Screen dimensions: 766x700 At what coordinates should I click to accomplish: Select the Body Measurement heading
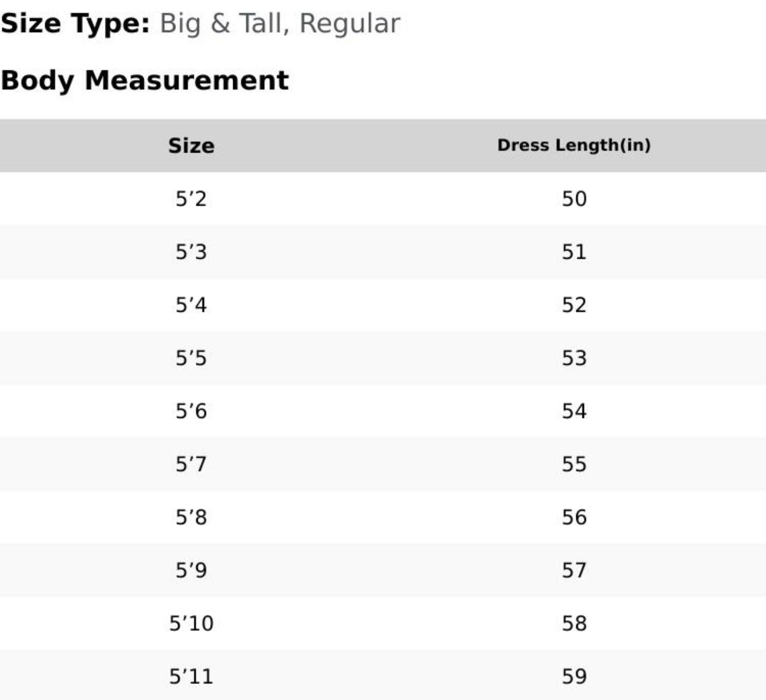pyautogui.click(x=145, y=80)
